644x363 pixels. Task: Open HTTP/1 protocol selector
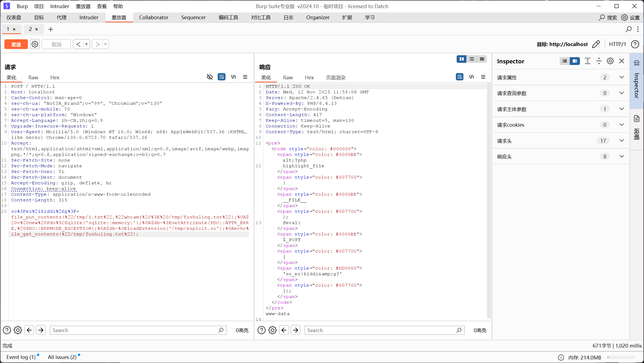pyautogui.click(x=618, y=44)
